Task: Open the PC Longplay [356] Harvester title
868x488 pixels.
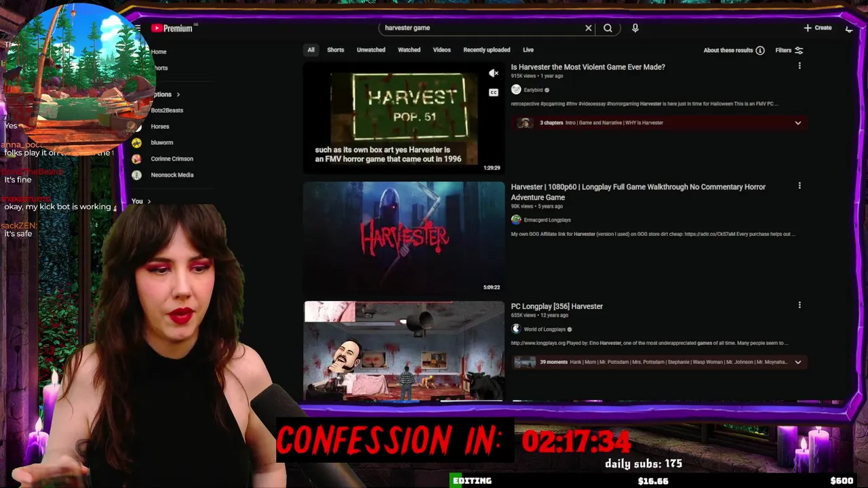Action: pyautogui.click(x=557, y=306)
